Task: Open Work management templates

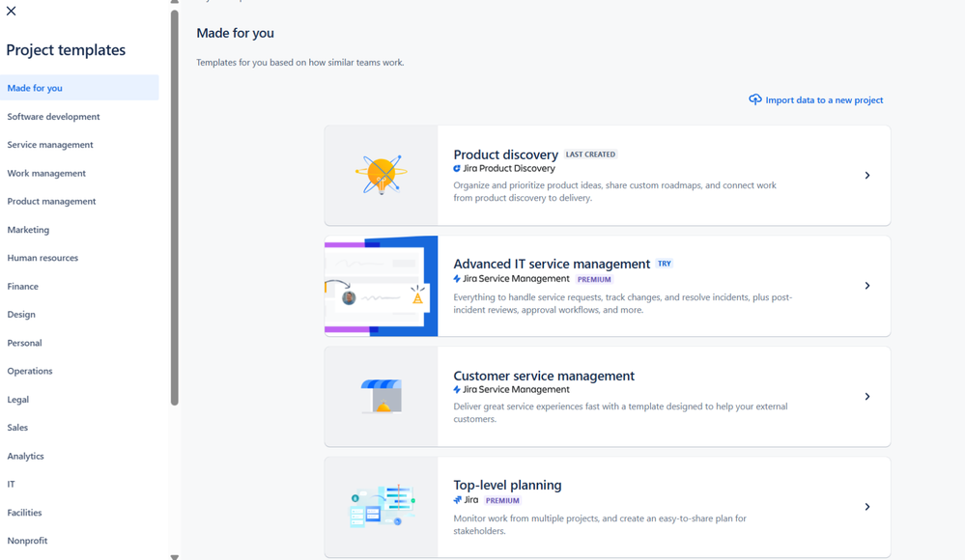Action: click(x=46, y=173)
